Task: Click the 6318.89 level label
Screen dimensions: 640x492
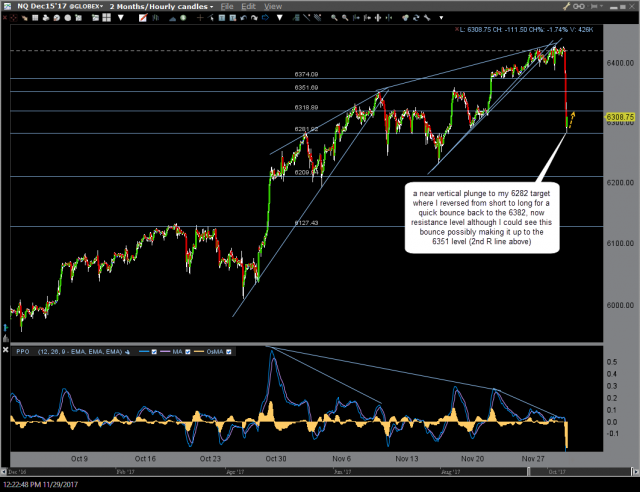Action: point(306,107)
